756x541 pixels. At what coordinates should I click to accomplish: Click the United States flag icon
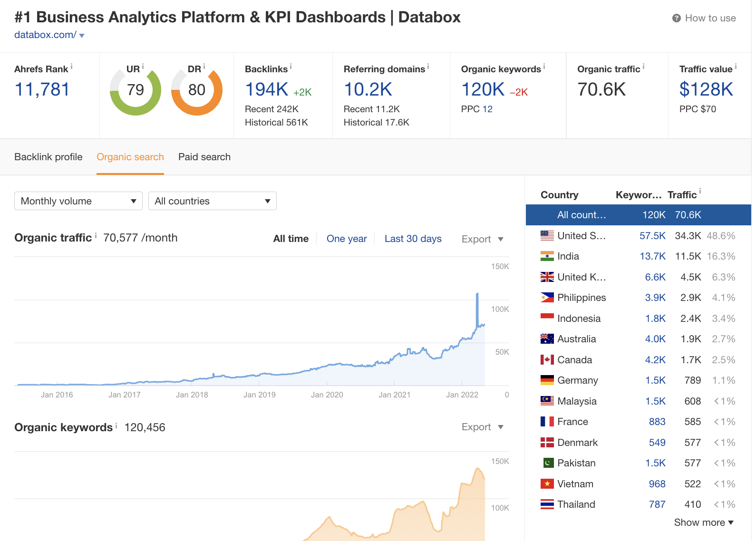click(547, 235)
